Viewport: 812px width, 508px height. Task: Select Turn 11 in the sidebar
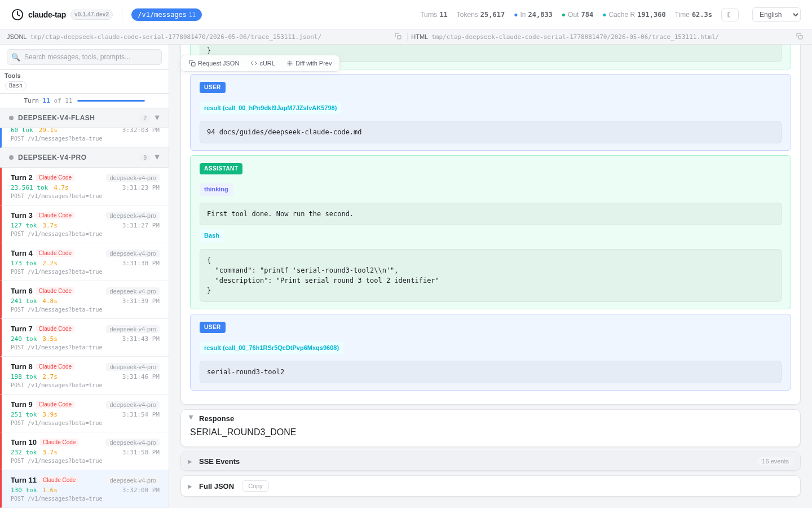coord(85,489)
